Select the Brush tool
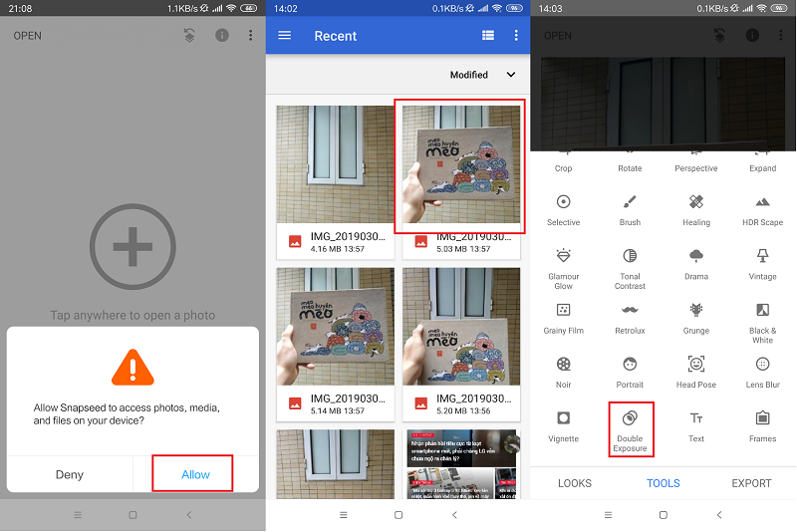This screenshot has height=532, width=797. [x=630, y=210]
